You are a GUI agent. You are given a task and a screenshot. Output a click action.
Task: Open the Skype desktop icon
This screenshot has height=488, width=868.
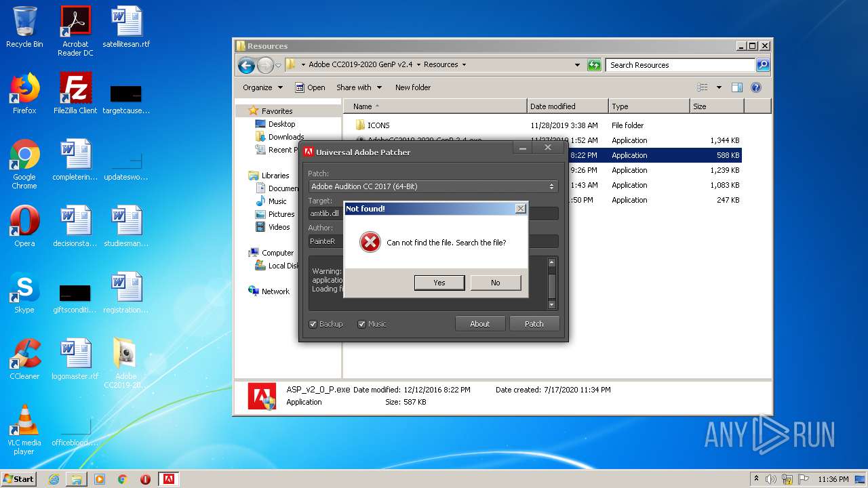click(x=24, y=293)
